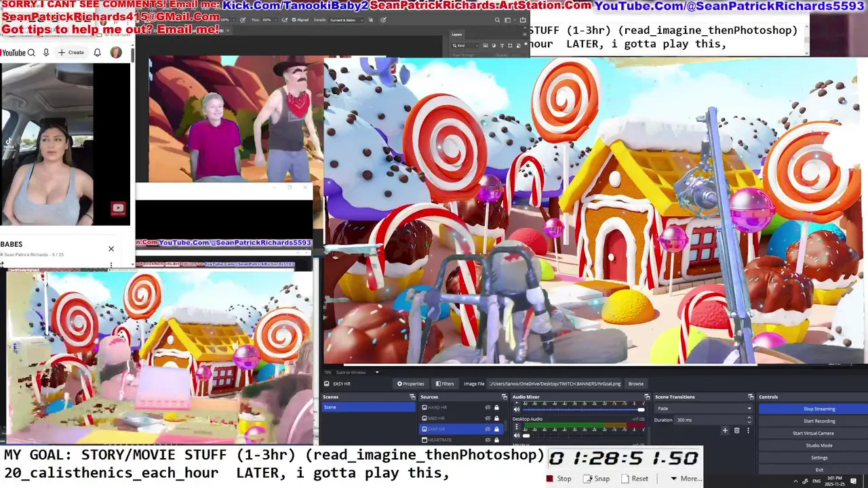Unlock the HARD HR source

click(x=496, y=407)
